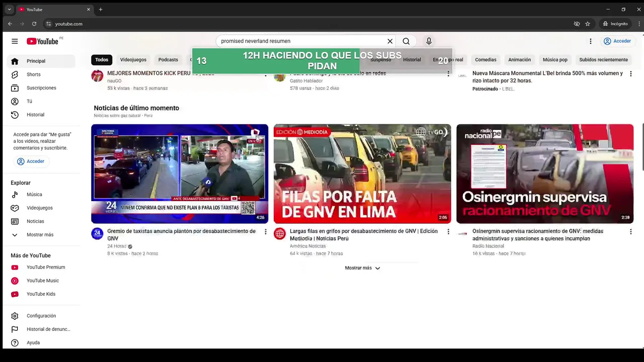Open Suscripciones in the sidebar
This screenshot has height=362, width=644.
click(41, 88)
